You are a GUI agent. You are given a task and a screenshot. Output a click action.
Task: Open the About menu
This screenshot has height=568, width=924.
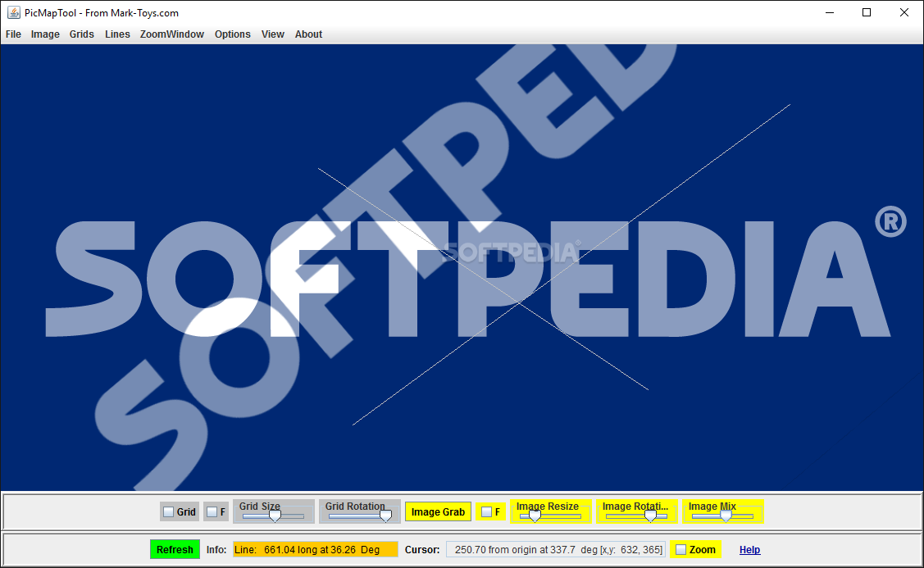coord(309,34)
